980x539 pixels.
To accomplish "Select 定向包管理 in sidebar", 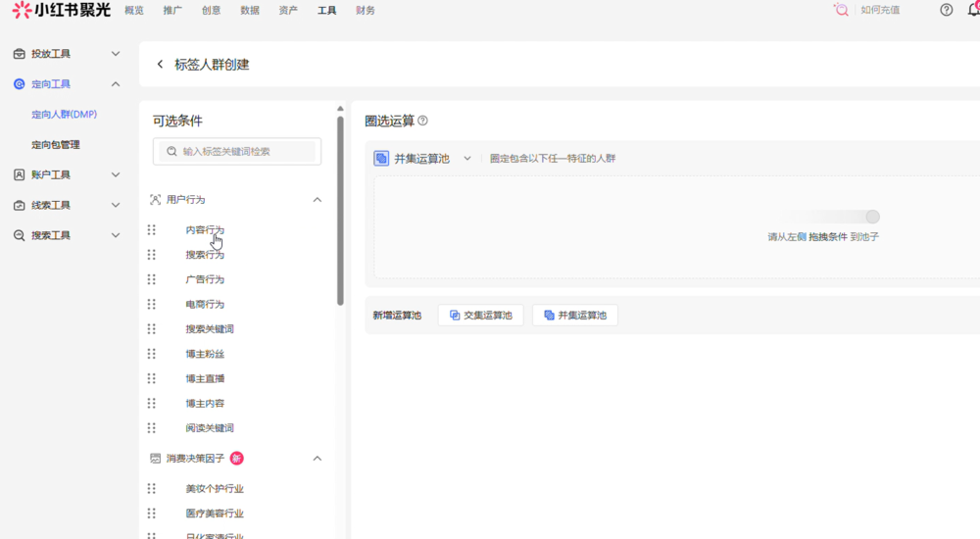I will click(56, 144).
